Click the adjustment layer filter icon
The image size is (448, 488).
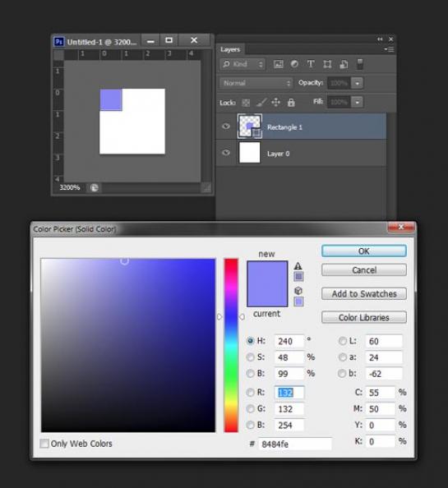click(x=294, y=64)
